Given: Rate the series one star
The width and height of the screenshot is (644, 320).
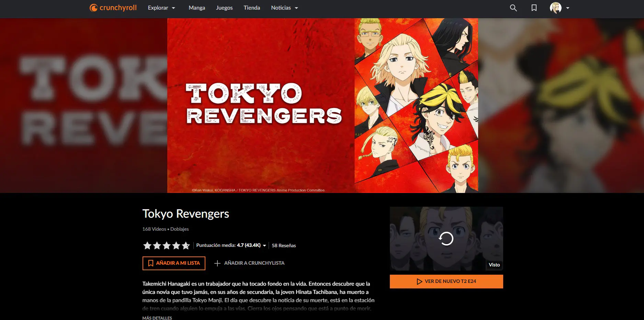Looking at the screenshot, I should click(147, 245).
